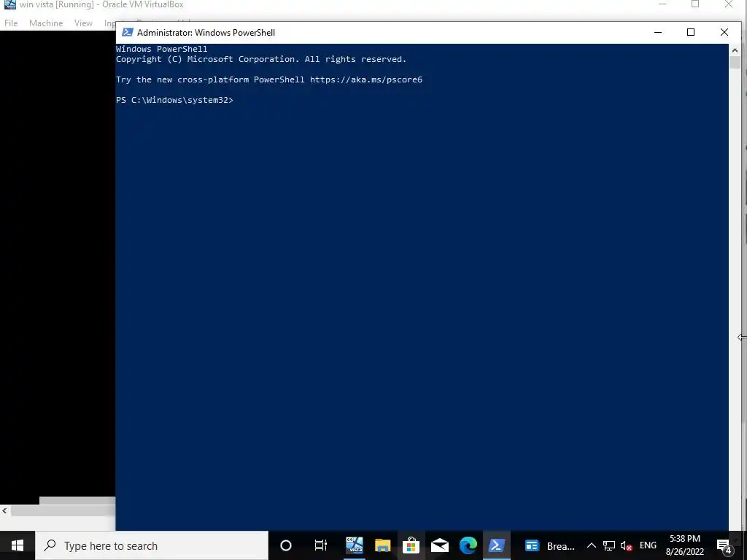Open the Mail app on the taskbar
747x560 pixels.
click(x=439, y=545)
